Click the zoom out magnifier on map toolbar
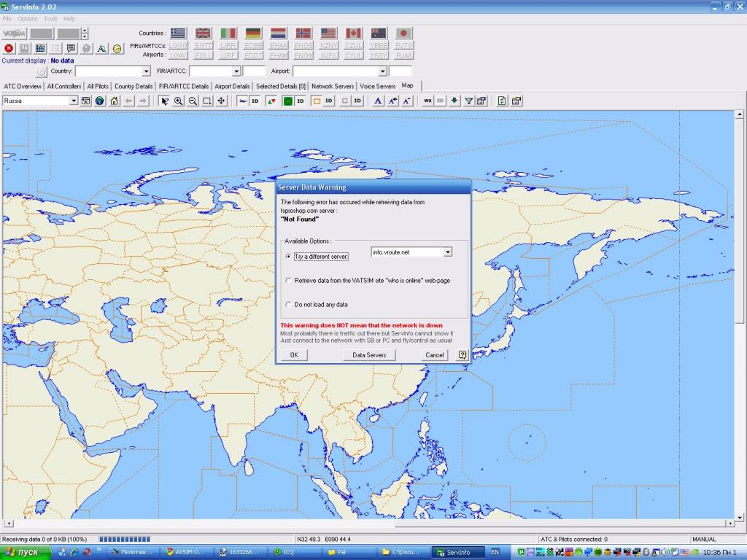747x560 pixels. pos(193,101)
